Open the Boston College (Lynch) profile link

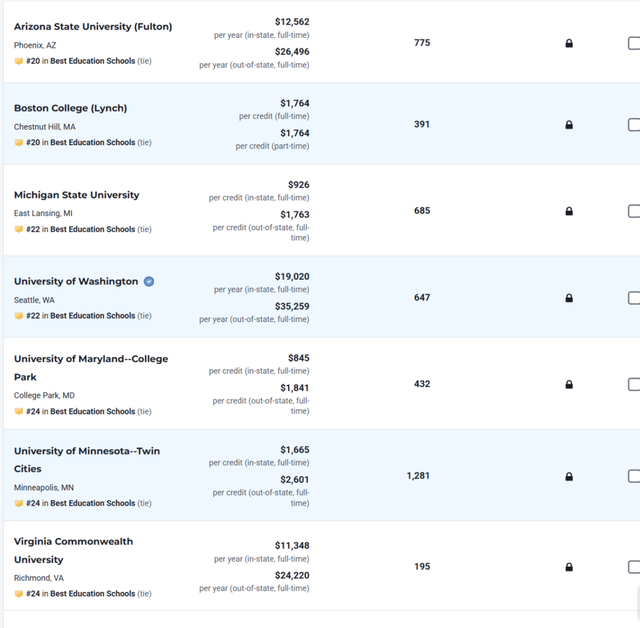(x=71, y=108)
